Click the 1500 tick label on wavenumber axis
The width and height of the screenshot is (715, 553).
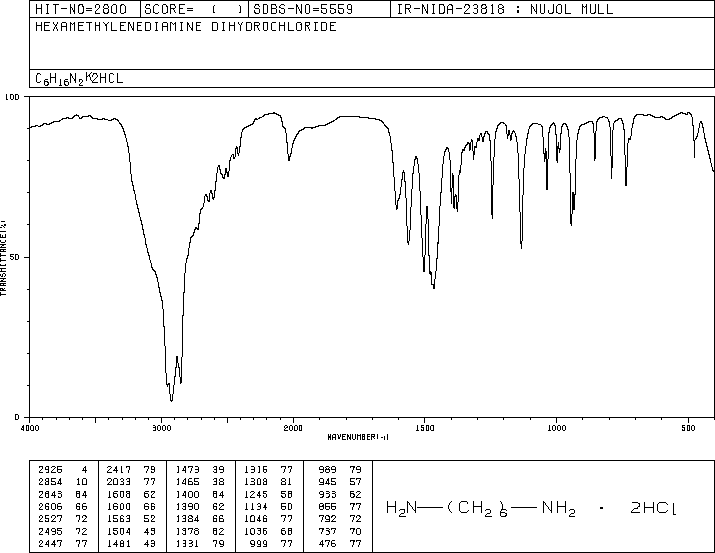pos(425,428)
